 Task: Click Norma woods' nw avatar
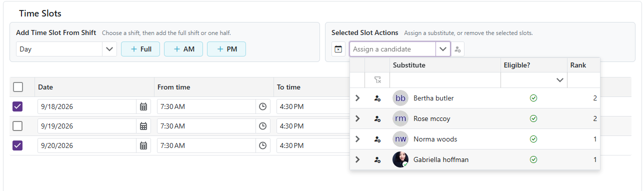pyautogui.click(x=400, y=139)
